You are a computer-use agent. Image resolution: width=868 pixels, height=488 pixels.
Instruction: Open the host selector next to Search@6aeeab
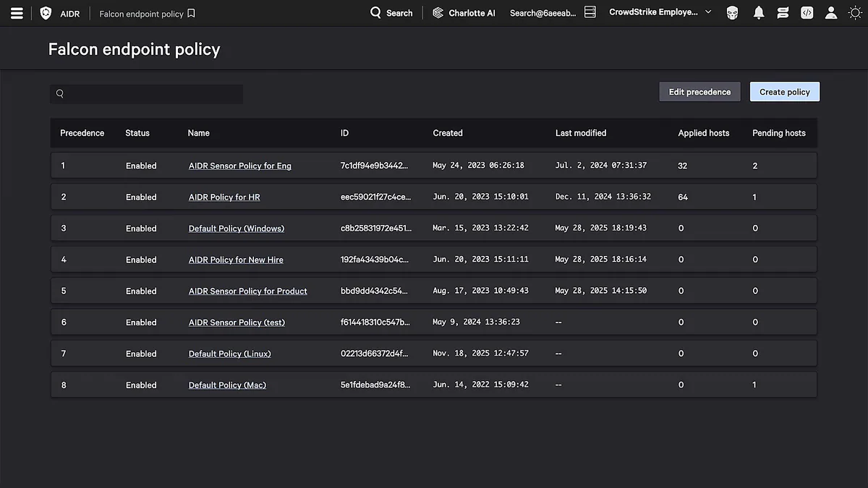589,12
